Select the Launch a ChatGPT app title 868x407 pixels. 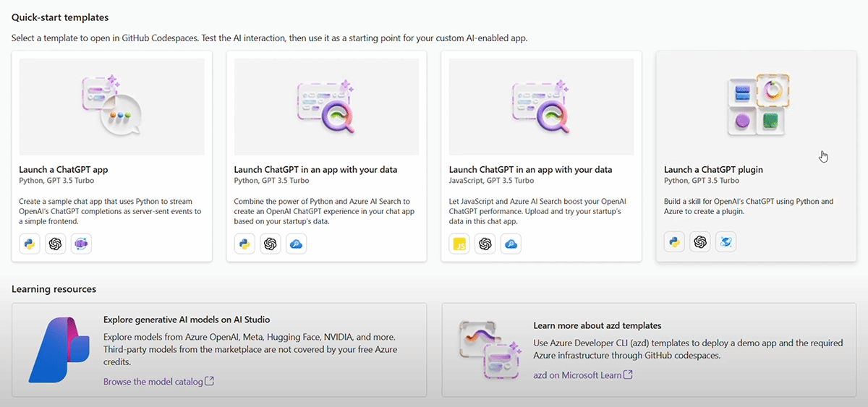[x=64, y=170]
